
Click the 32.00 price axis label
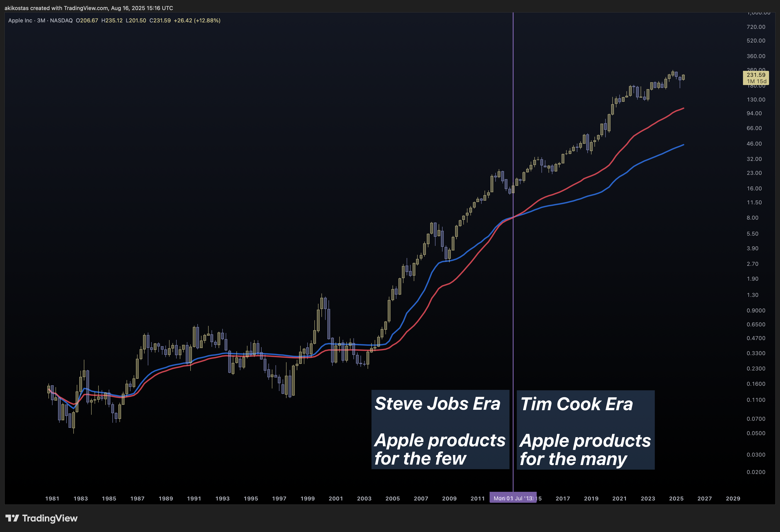754,159
